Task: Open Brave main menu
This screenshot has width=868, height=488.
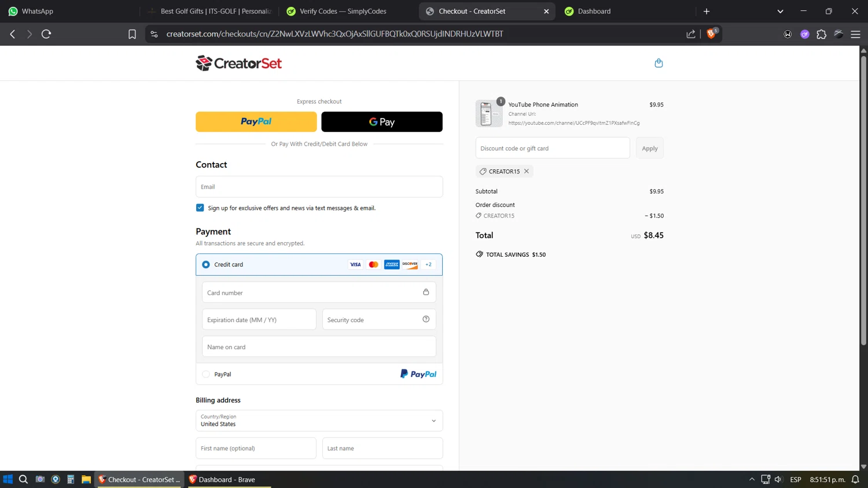Action: (x=856, y=34)
